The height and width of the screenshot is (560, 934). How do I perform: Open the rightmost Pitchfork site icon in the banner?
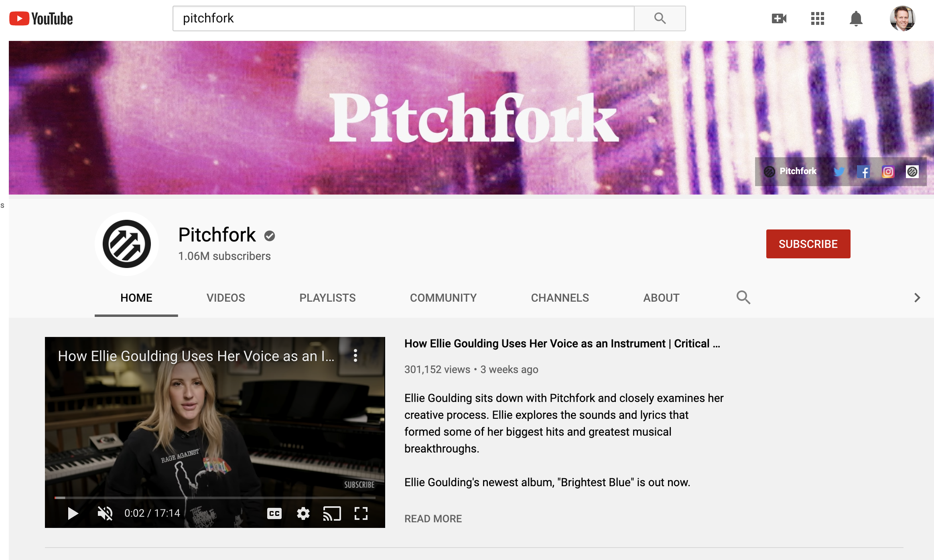[x=912, y=172]
